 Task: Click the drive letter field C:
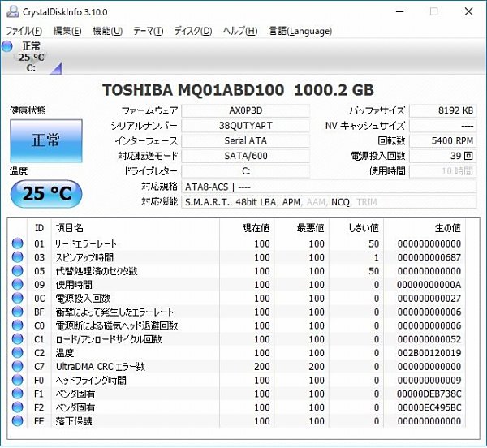(x=246, y=171)
